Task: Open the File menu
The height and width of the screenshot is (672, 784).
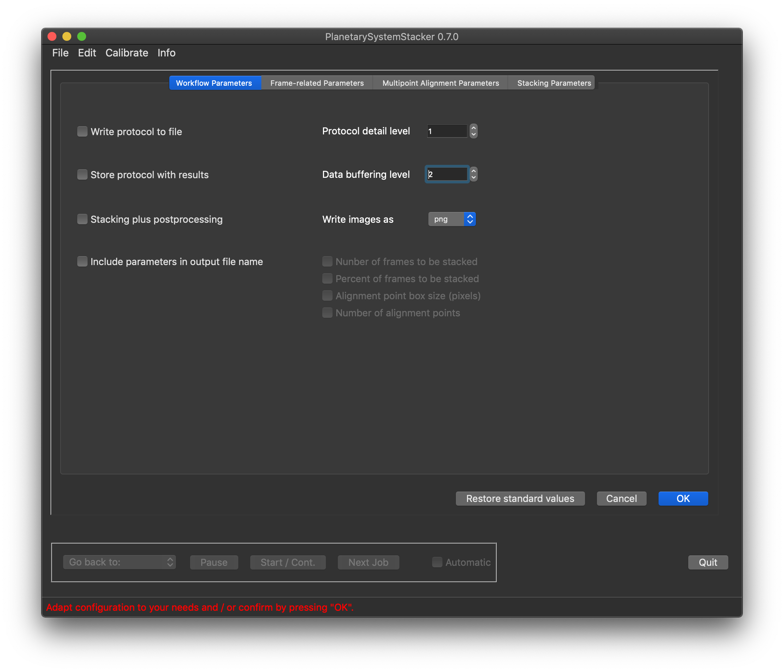Action: click(60, 53)
